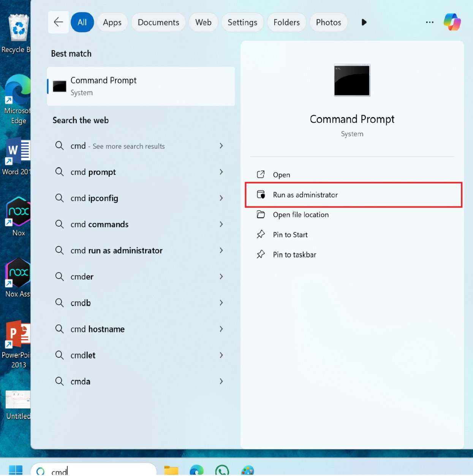Open File Explorer from the taskbar
The height and width of the screenshot is (476, 473).
pos(171,471)
